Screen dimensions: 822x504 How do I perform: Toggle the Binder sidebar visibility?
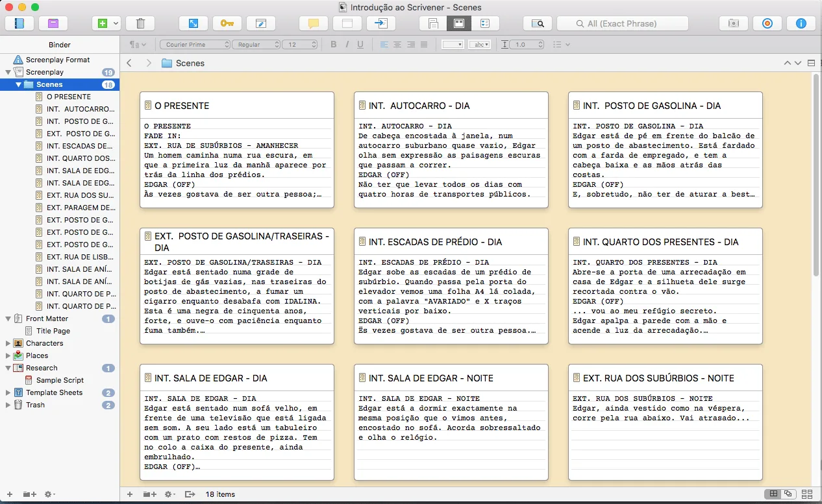pyautogui.click(x=19, y=23)
